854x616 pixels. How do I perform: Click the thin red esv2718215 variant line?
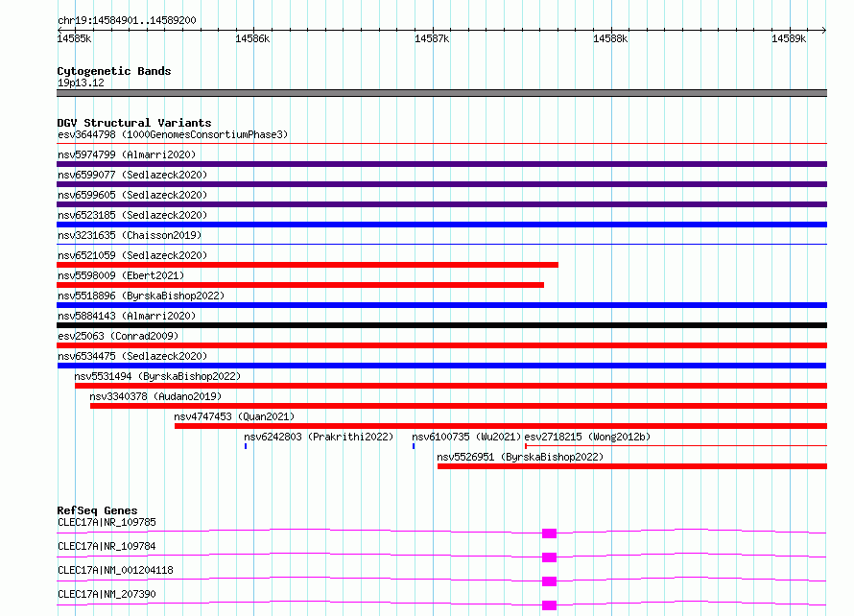pyautogui.click(x=676, y=445)
